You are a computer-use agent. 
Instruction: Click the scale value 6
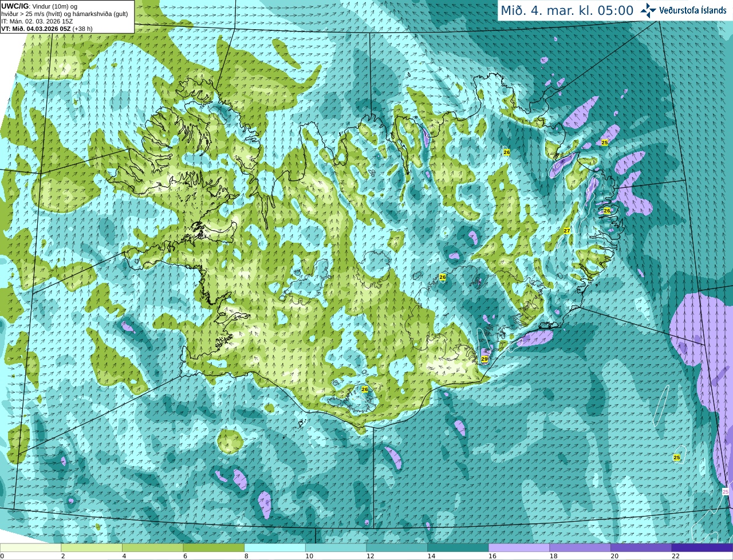click(185, 556)
